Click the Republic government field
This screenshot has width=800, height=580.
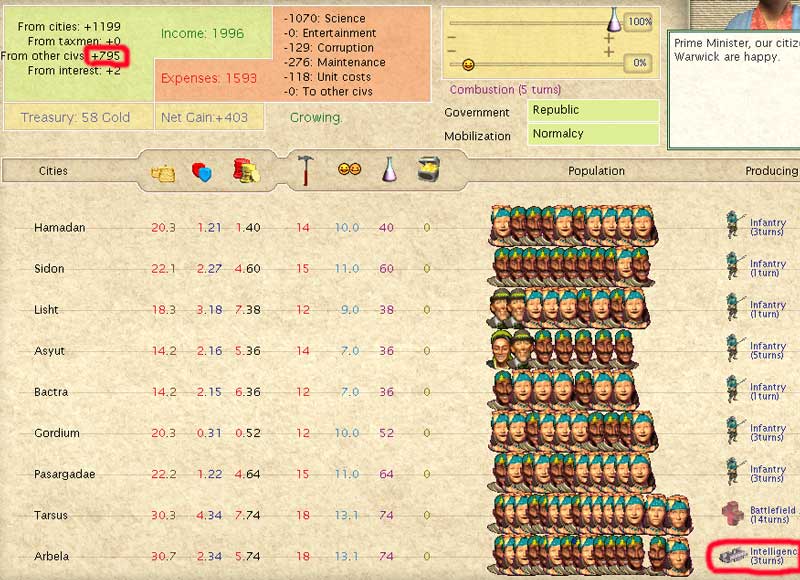click(593, 110)
